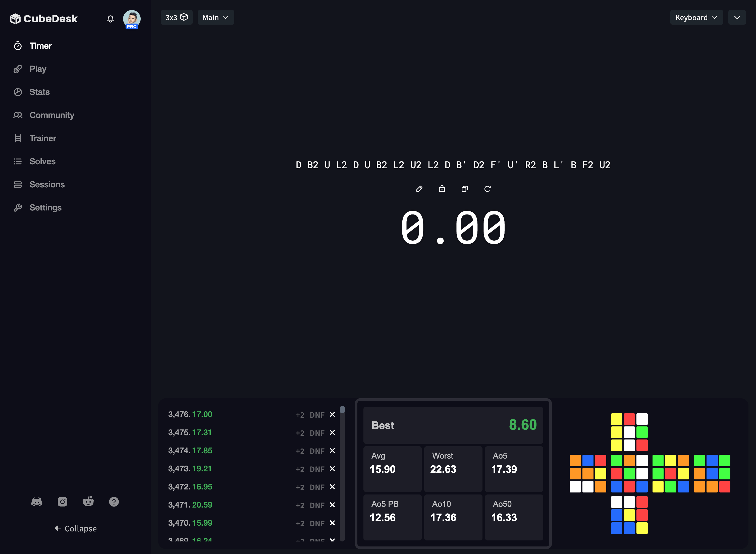Select the 3x3 cube type button

(x=176, y=17)
